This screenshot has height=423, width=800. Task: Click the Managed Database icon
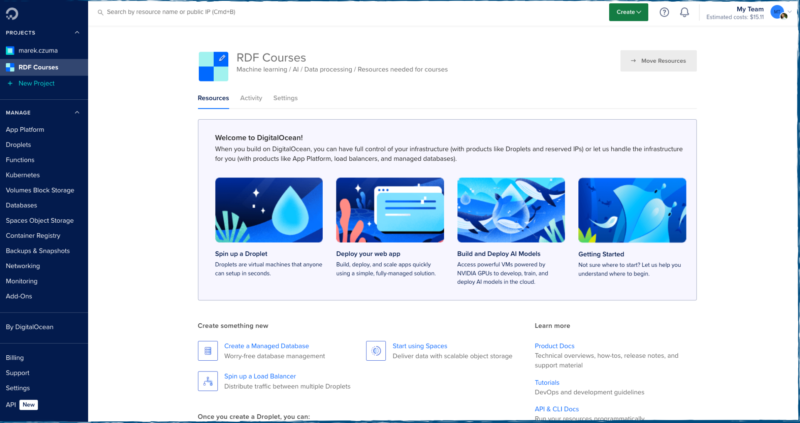pos(208,350)
